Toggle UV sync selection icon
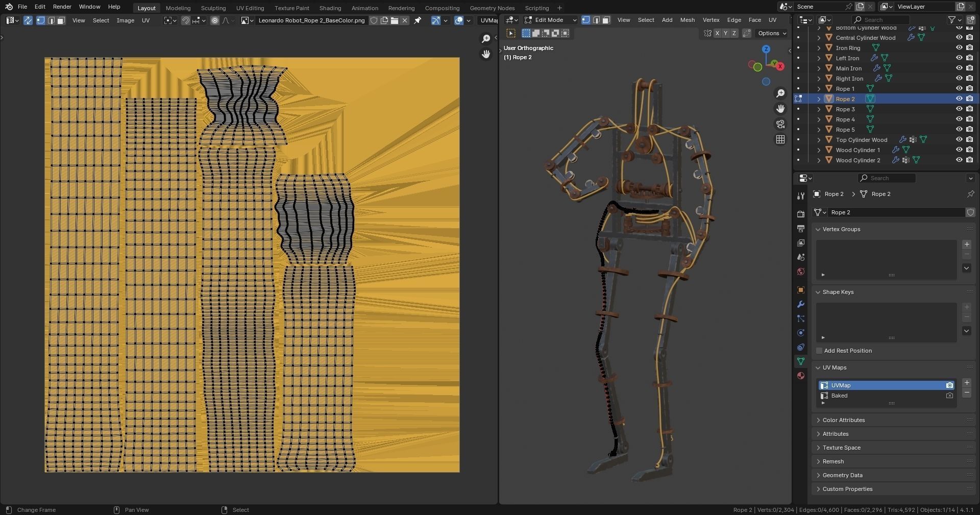 click(x=28, y=20)
